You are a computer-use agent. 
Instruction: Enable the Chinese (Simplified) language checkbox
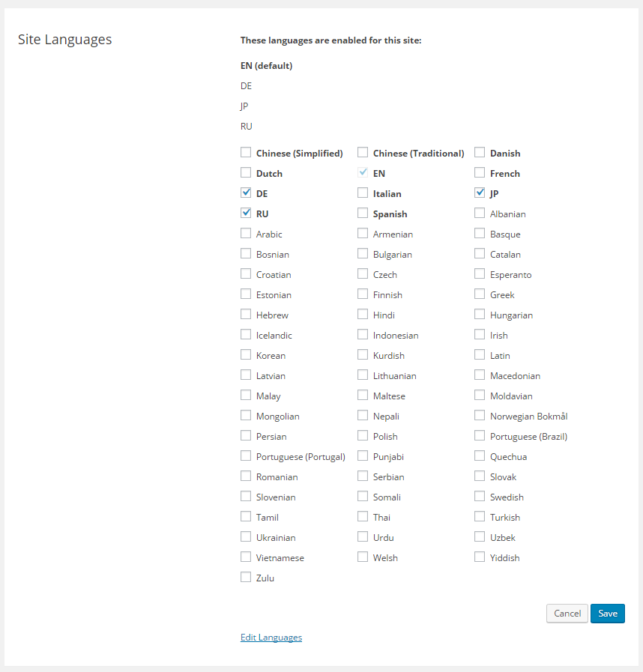[x=246, y=153]
